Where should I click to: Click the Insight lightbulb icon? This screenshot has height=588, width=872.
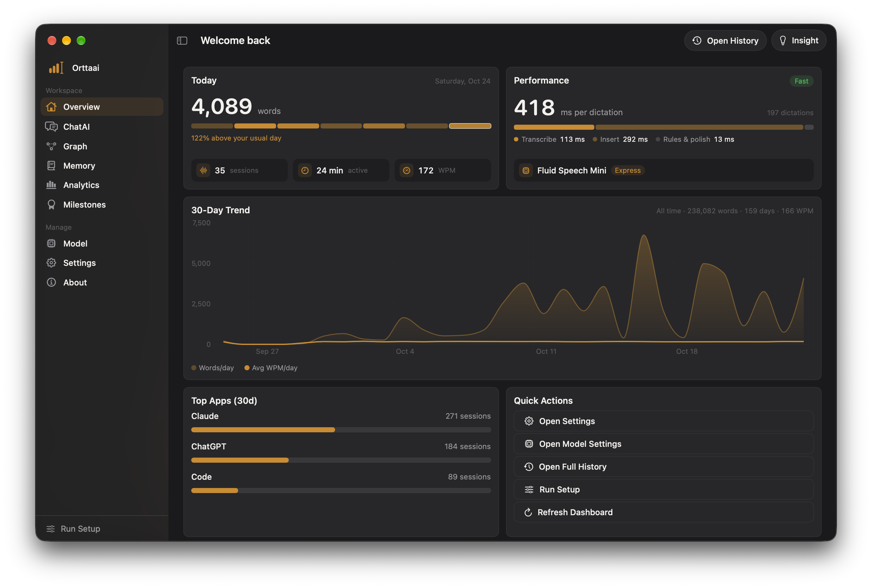point(783,41)
